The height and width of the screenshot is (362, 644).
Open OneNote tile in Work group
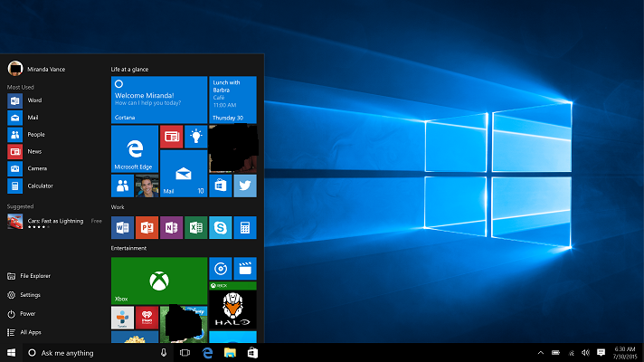coord(171,227)
